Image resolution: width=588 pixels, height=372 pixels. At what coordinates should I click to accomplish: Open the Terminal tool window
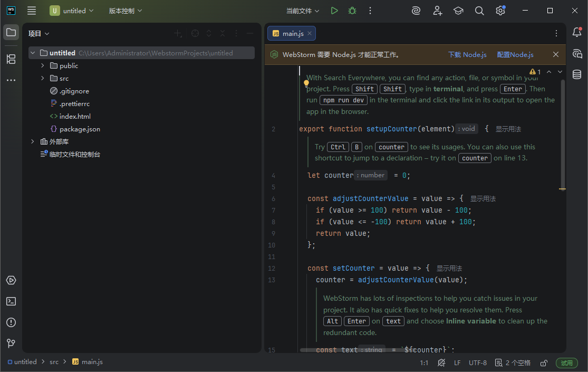pyautogui.click(x=11, y=301)
